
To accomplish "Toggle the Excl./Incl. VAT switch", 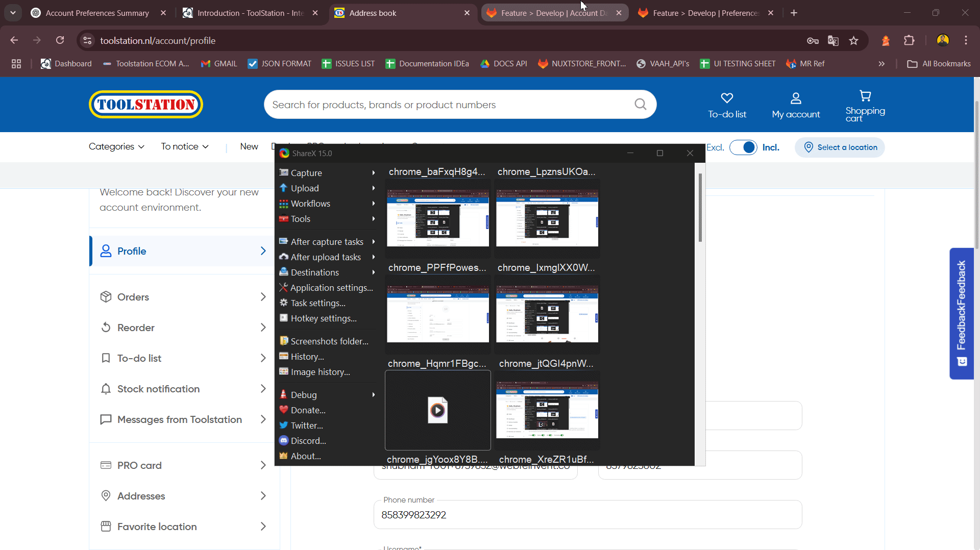I will pyautogui.click(x=743, y=147).
